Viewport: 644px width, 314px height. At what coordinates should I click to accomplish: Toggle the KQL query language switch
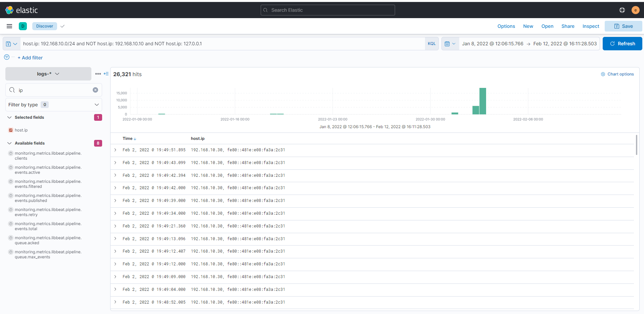(431, 44)
